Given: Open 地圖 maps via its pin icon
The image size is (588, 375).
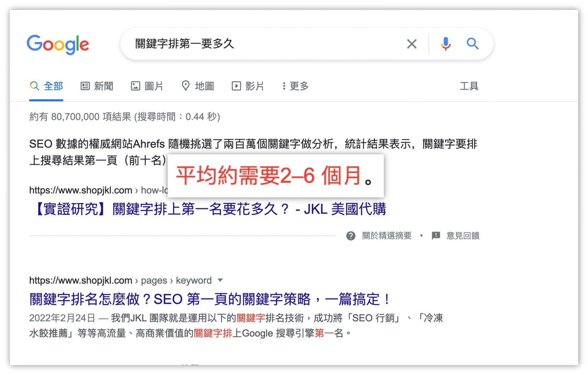Looking at the screenshot, I should tap(186, 86).
